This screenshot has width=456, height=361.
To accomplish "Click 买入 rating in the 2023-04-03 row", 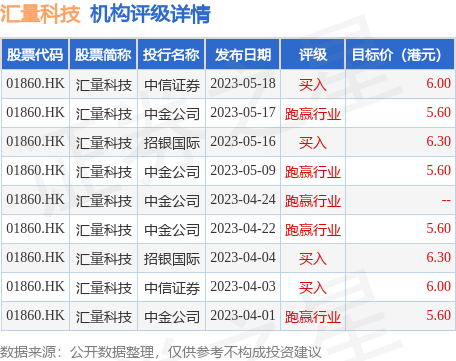I will [x=313, y=288].
